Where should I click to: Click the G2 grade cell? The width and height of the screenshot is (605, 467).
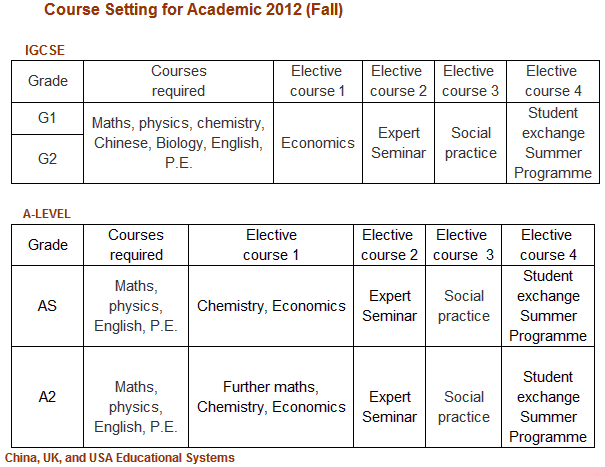pos(47,159)
